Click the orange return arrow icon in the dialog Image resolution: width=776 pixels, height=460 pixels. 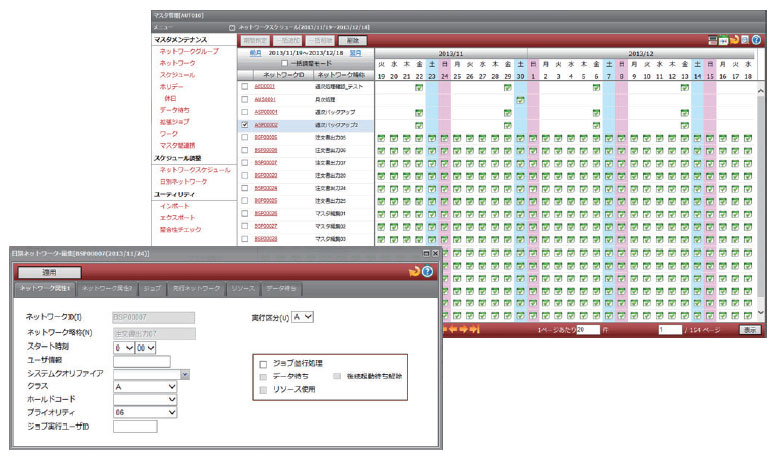413,272
